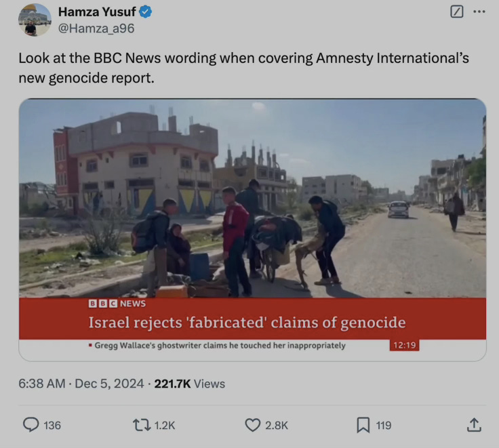View the 221.7K Views analytics
Image resolution: width=499 pixels, height=448 pixels.
(190, 384)
